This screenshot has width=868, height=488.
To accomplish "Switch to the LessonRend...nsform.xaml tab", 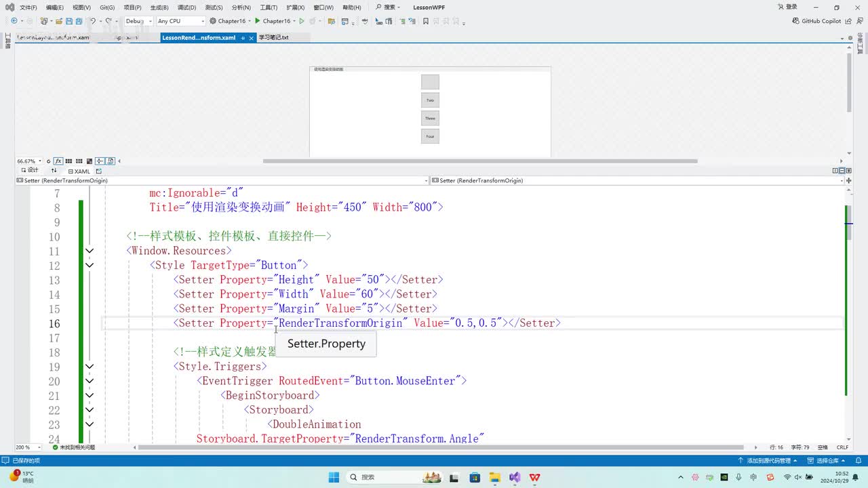I will click(199, 38).
